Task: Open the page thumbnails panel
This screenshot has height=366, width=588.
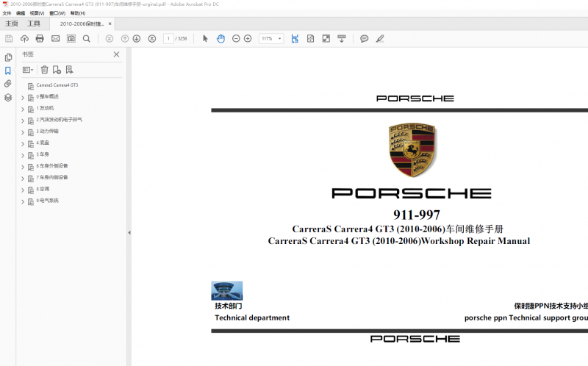Action: 8,57
